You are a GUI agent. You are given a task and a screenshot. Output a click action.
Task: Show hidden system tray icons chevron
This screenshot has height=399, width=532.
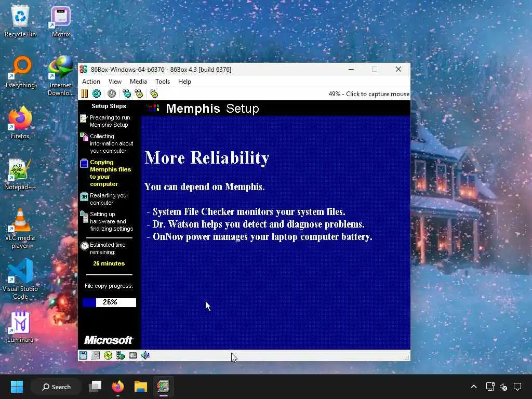click(474, 387)
